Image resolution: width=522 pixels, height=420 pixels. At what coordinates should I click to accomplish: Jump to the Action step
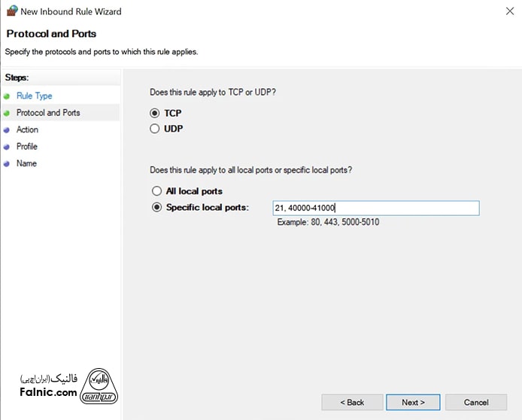(x=27, y=130)
